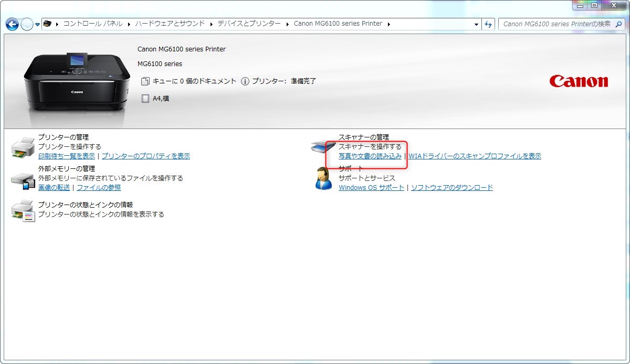The height and width of the screenshot is (364, 630).
Task: Click the printer icon in the address bar
Action: click(48, 24)
